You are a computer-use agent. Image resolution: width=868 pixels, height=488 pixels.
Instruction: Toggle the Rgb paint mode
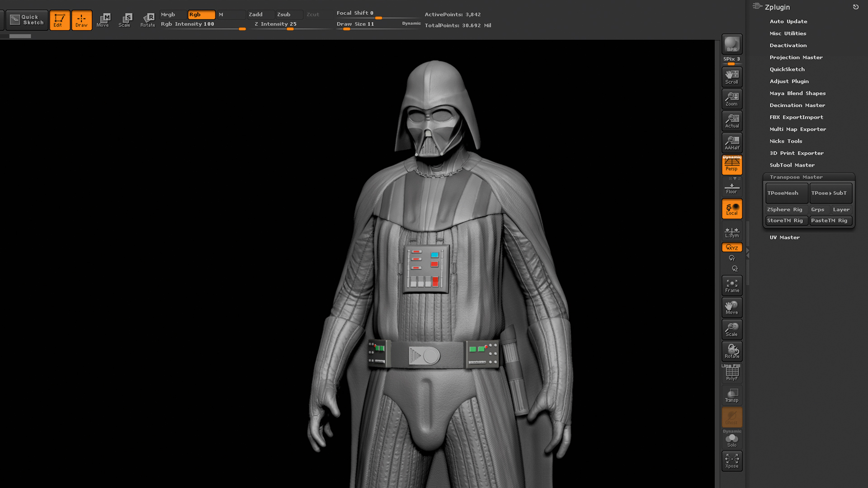(202, 14)
